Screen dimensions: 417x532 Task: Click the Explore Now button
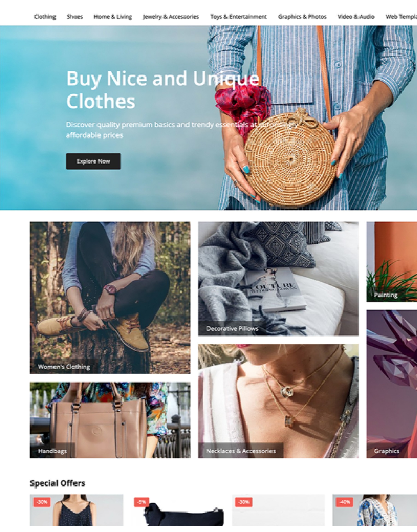(93, 161)
